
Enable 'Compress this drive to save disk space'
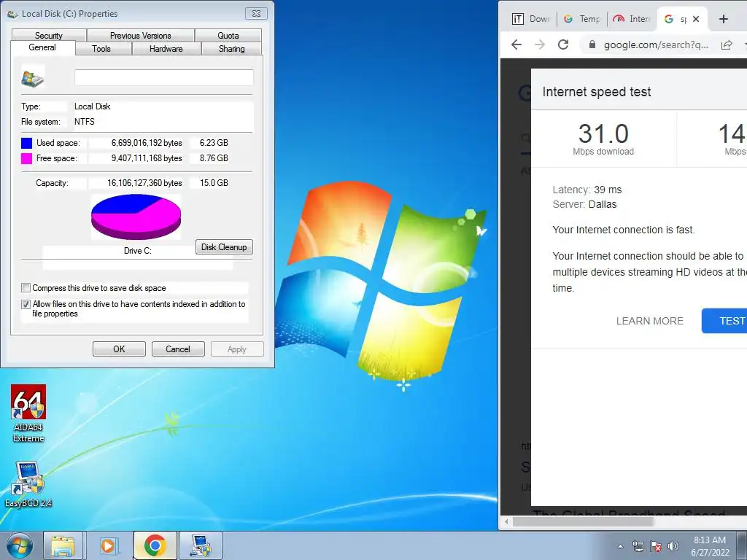click(x=26, y=287)
